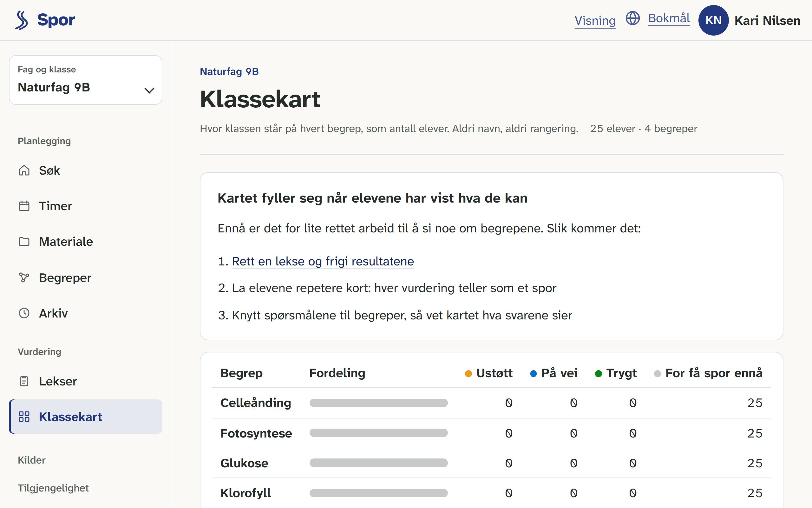Click the green Trygt legend dot
This screenshot has width=812, height=508.
coord(598,374)
